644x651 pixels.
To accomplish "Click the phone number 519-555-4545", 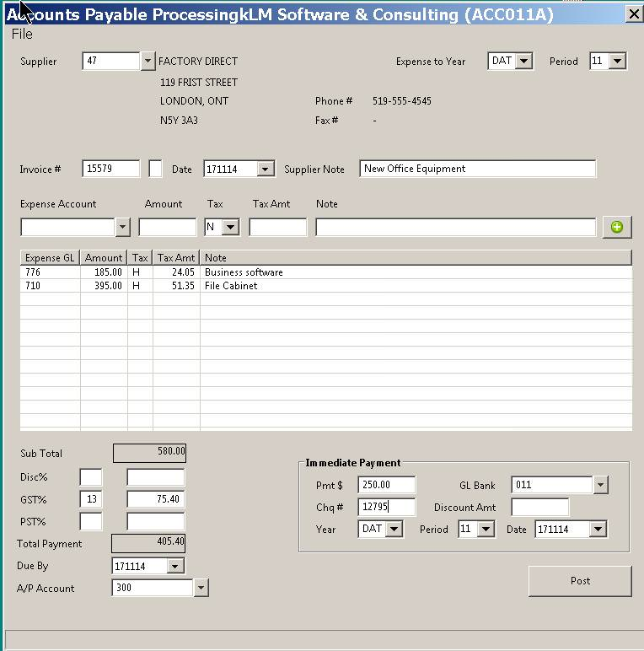I will pyautogui.click(x=402, y=101).
